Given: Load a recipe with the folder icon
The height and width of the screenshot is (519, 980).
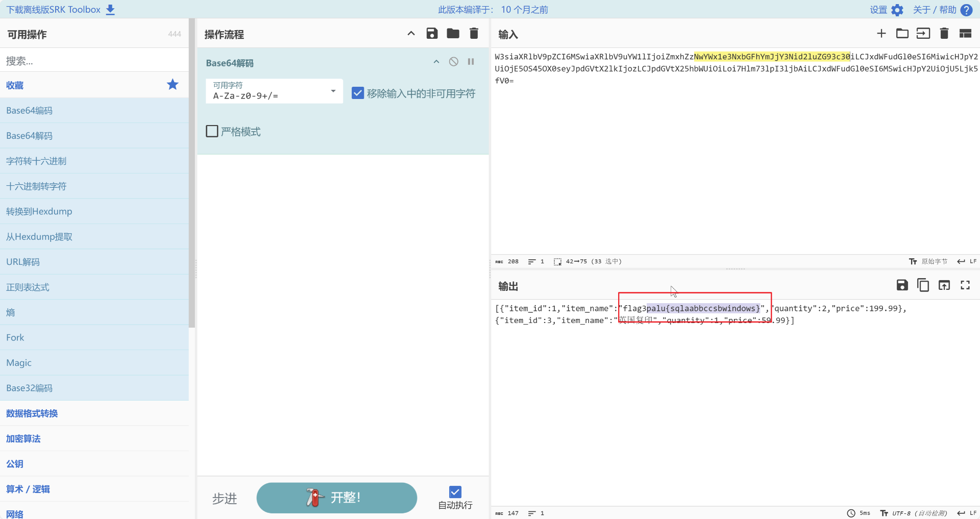Looking at the screenshot, I should tap(453, 34).
